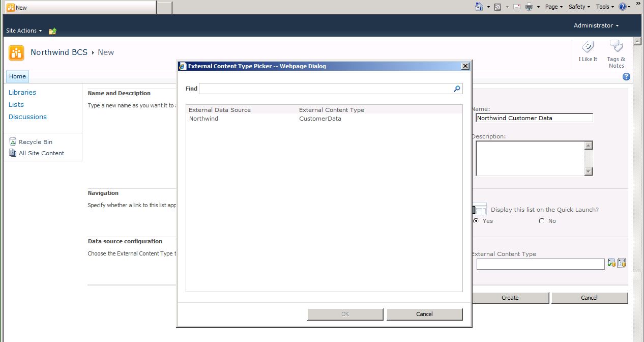Click the search magnifier icon in picker
The height and width of the screenshot is (342, 644).
(457, 89)
